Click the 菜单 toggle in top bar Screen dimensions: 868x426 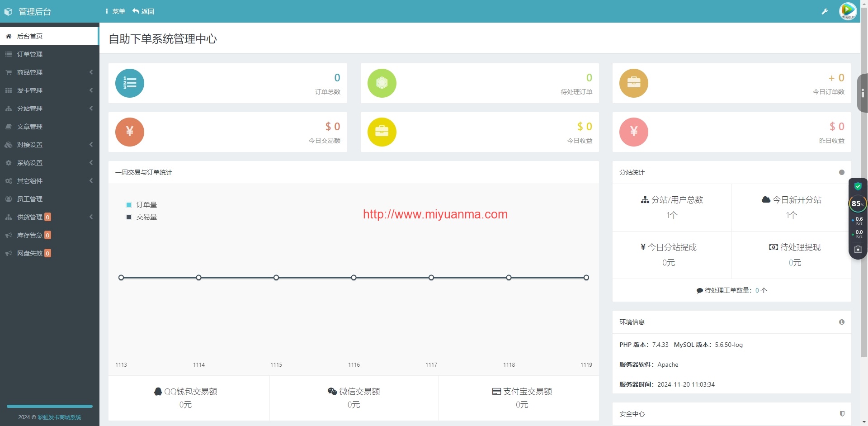click(x=115, y=11)
